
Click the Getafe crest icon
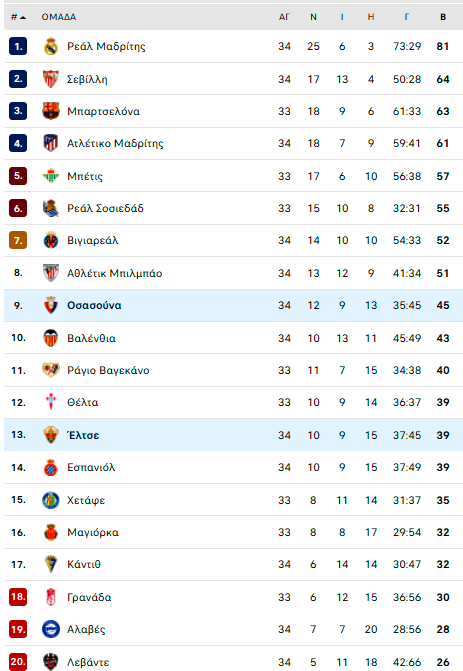click(x=50, y=499)
